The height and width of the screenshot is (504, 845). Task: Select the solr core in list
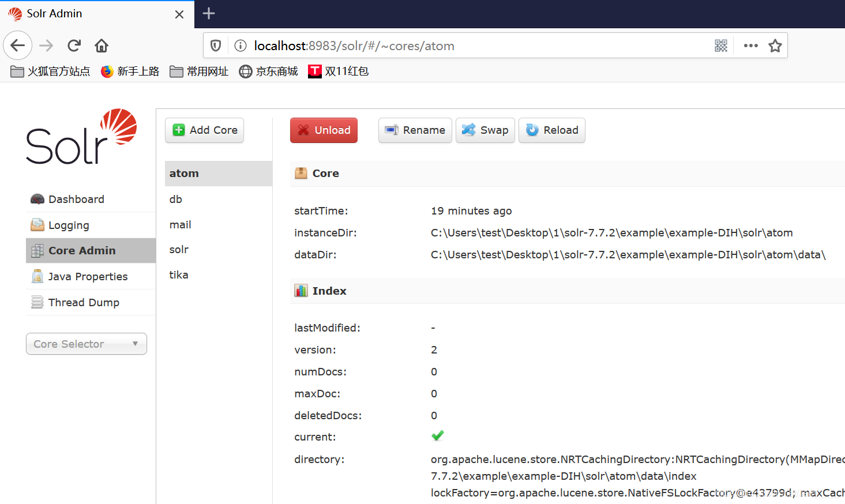[219, 249]
